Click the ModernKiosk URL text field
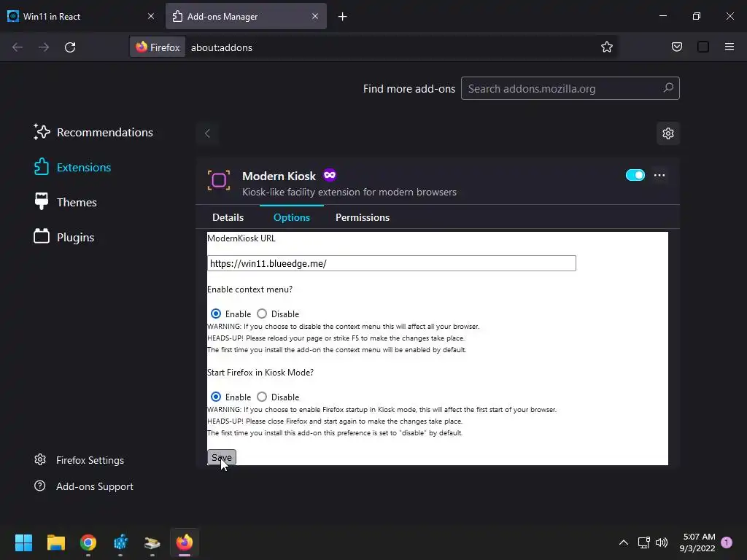 click(392, 263)
